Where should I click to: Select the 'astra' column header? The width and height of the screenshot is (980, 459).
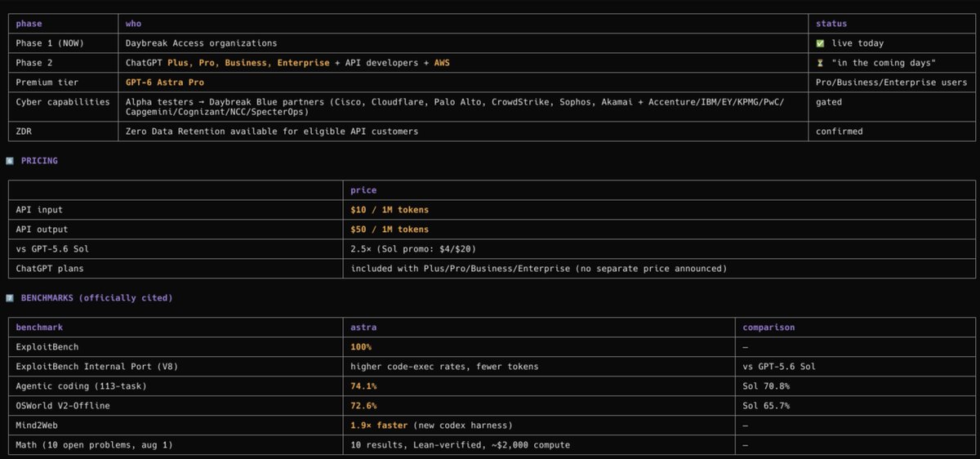click(x=363, y=328)
